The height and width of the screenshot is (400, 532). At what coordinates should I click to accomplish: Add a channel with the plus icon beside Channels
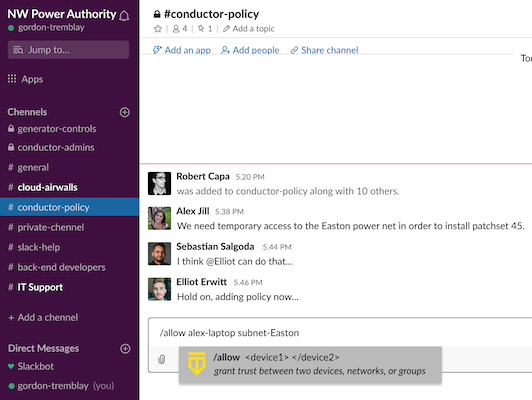pos(125,112)
